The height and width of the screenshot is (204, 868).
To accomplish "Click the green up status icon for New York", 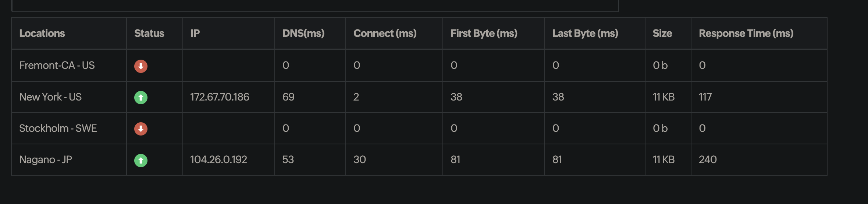I will (140, 98).
